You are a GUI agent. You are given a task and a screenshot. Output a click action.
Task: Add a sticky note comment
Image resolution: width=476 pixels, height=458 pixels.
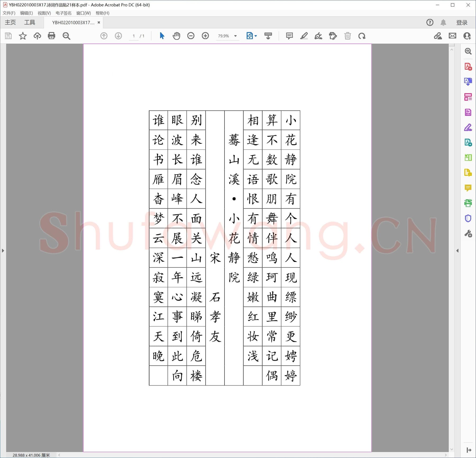[x=290, y=36]
